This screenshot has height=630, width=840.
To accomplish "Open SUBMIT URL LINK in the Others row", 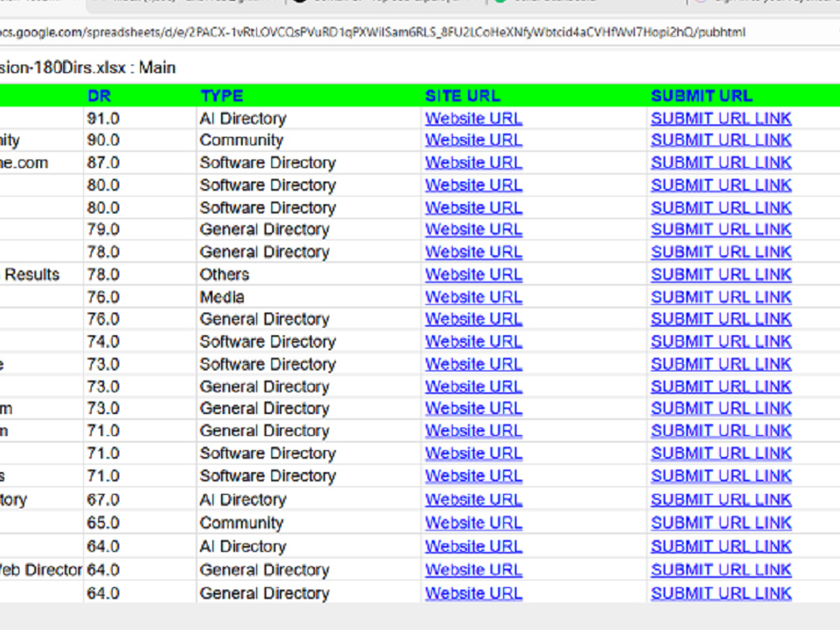I will click(x=721, y=275).
